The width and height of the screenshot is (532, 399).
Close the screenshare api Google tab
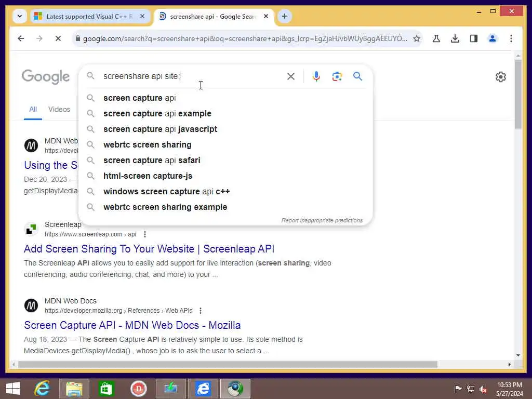(266, 16)
